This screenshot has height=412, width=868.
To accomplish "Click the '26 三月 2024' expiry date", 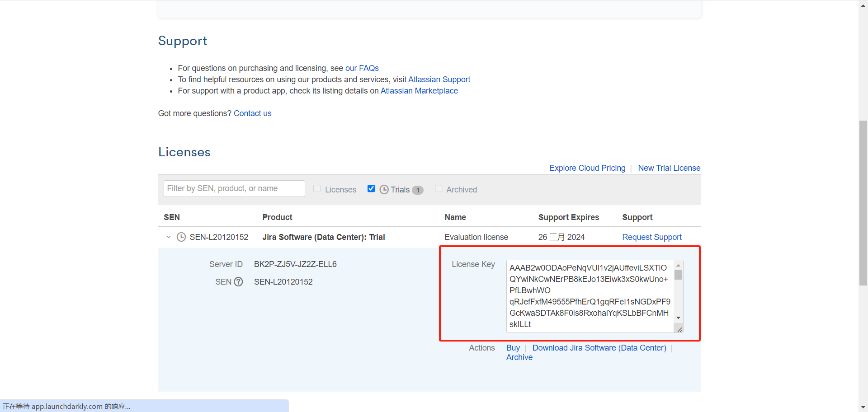I will click(x=561, y=237).
